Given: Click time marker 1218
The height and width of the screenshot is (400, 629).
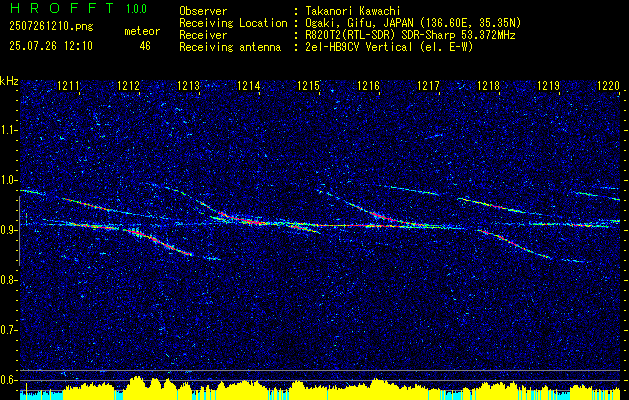Looking at the screenshot, I should tap(488, 85).
